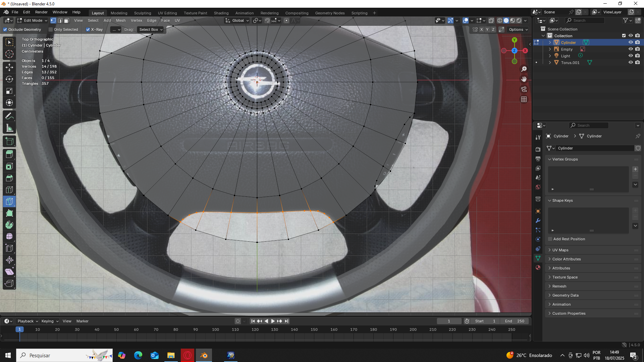Image resolution: width=644 pixels, height=362 pixels.
Task: Select the Measure tool
Action: tap(9, 128)
